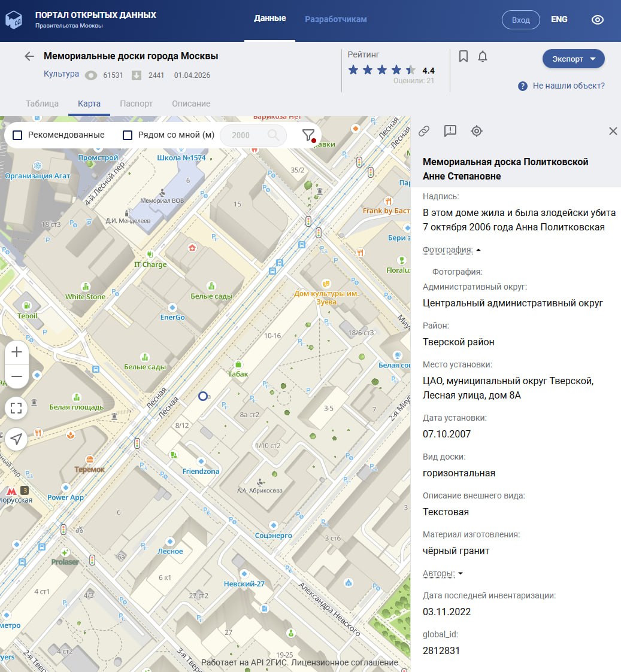Click the Friendzona marker on map

pos(201,461)
